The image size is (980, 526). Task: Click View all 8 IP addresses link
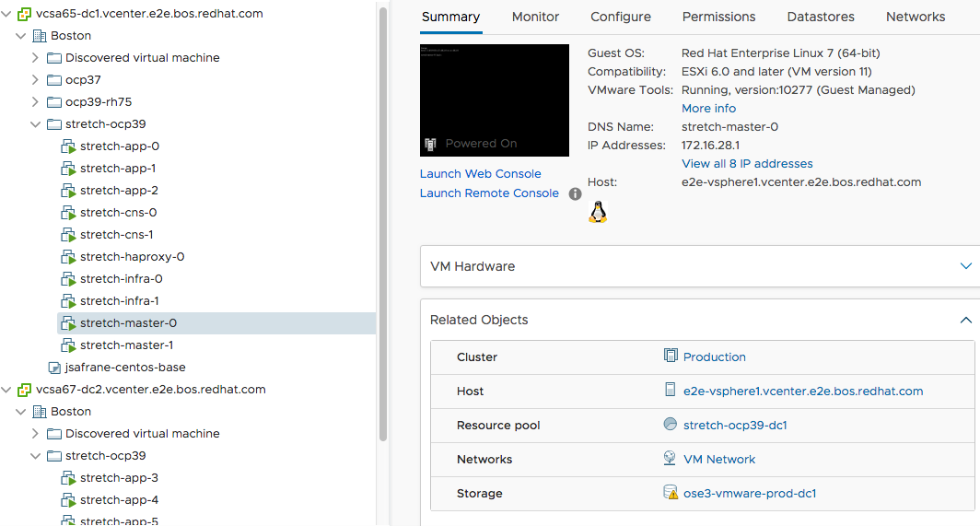[747, 164]
